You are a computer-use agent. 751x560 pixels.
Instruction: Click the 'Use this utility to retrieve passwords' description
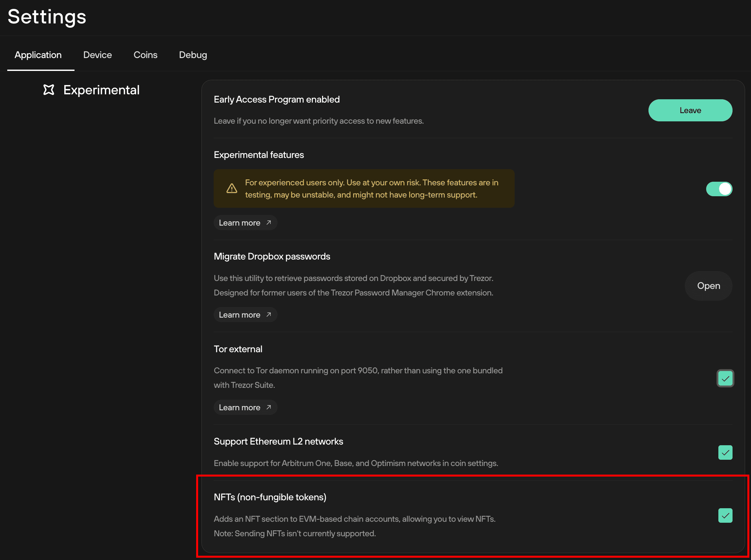point(353,285)
